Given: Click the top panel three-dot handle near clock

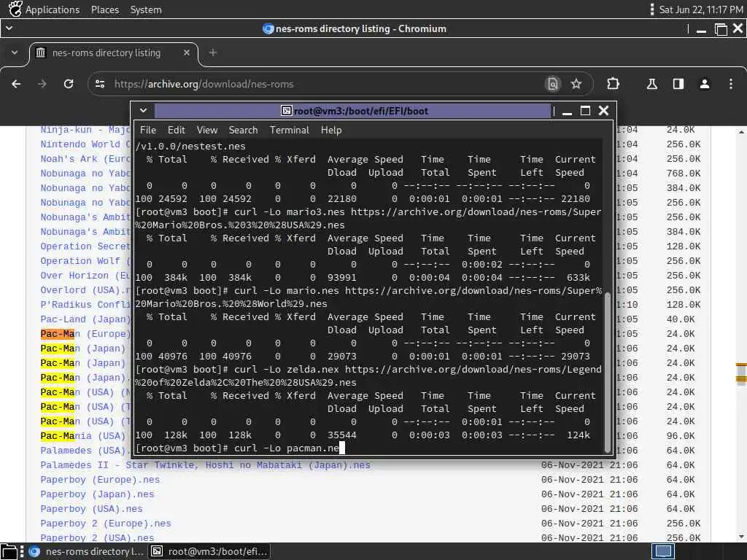Looking at the screenshot, I should (651, 9).
